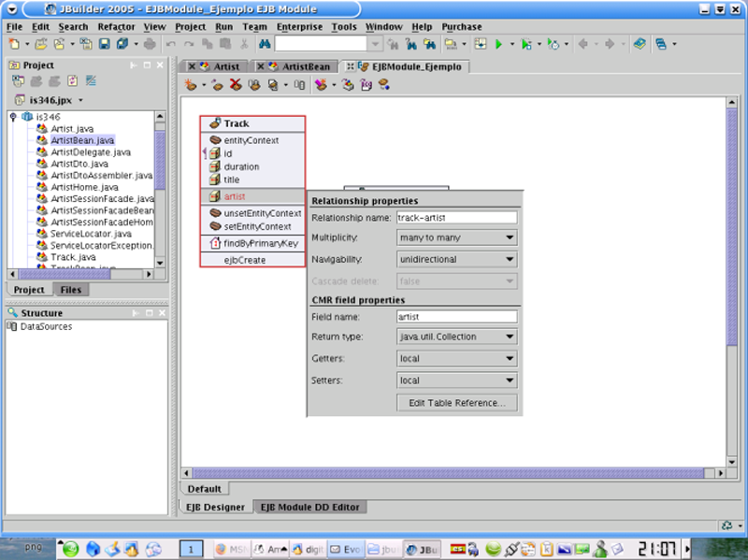The width and height of the screenshot is (748, 560).
Task: Select ArtistDelegate.java in project tree
Action: 90,151
